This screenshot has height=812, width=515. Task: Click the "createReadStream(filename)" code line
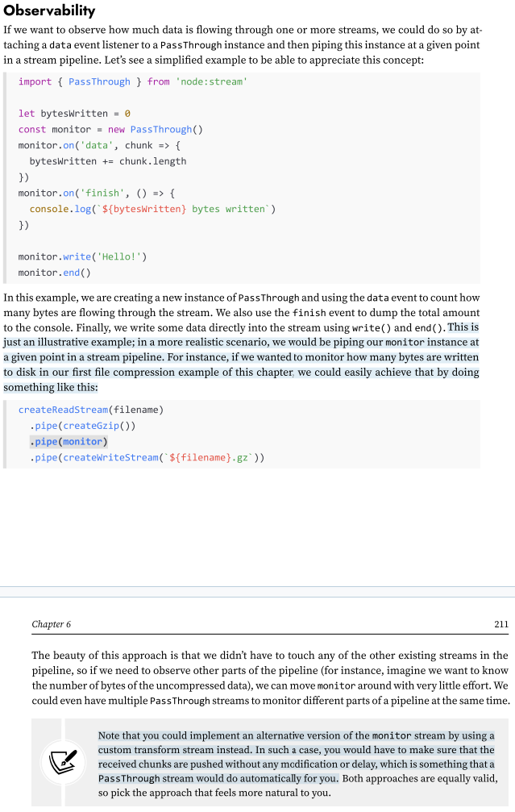(91, 410)
